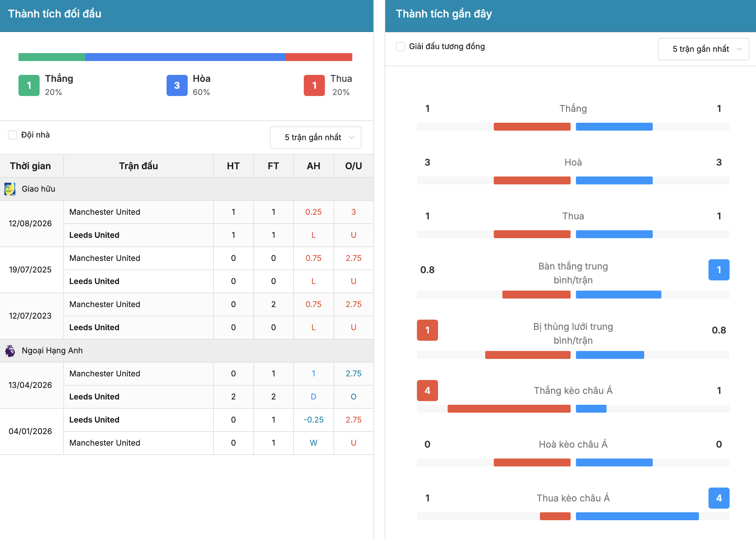This screenshot has height=539, width=756.
Task: Enable the Giải đấu tương đồng checkbox
Action: pyautogui.click(x=400, y=47)
